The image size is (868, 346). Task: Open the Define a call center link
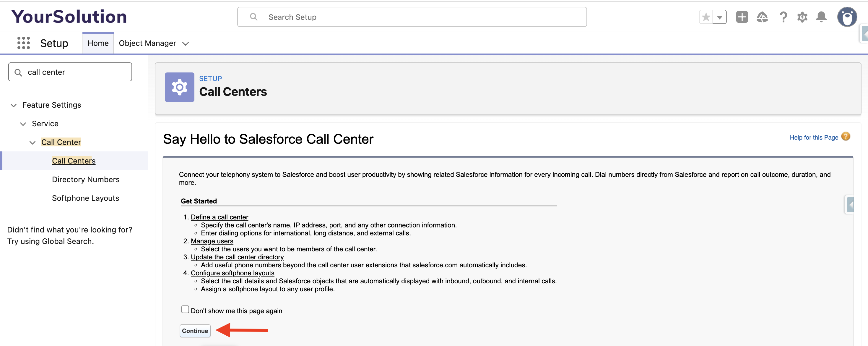(219, 217)
